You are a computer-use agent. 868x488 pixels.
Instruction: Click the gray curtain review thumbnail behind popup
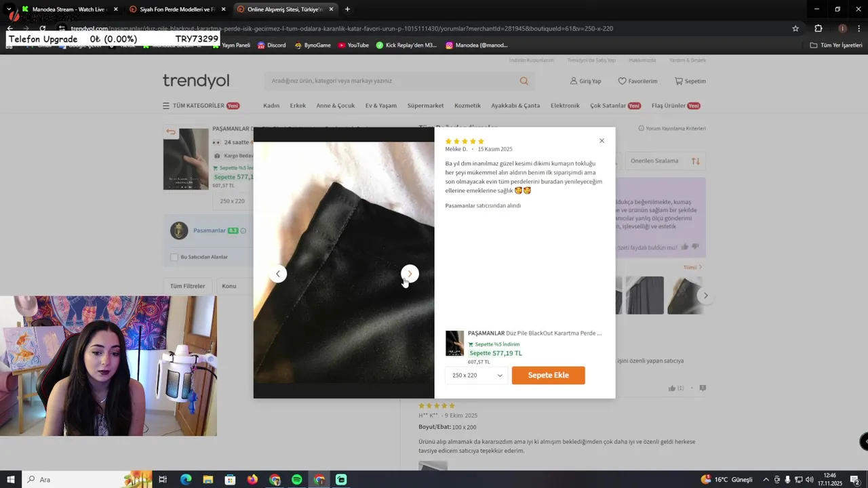coord(644,296)
